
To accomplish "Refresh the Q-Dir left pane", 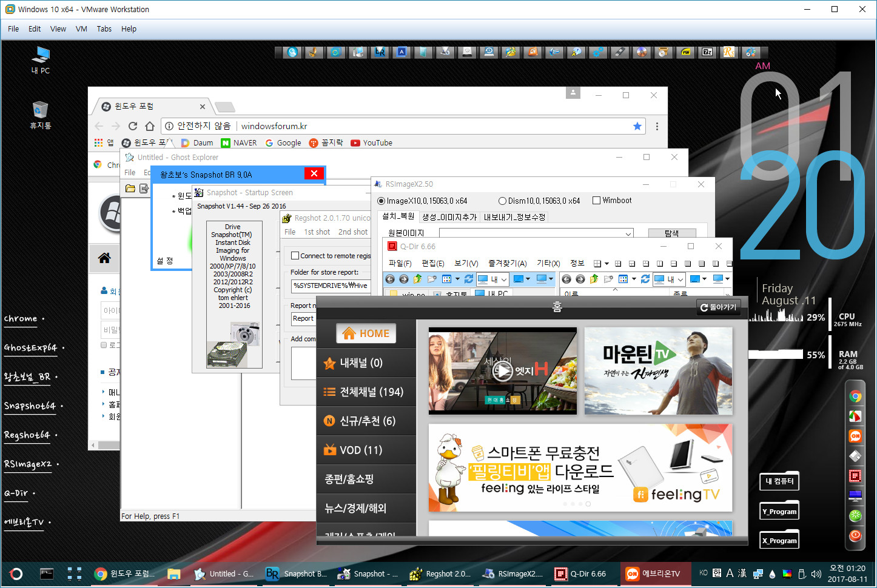I will tap(469, 279).
